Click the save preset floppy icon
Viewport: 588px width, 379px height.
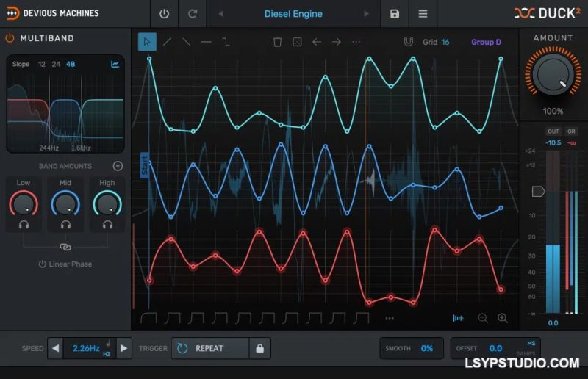coord(395,14)
